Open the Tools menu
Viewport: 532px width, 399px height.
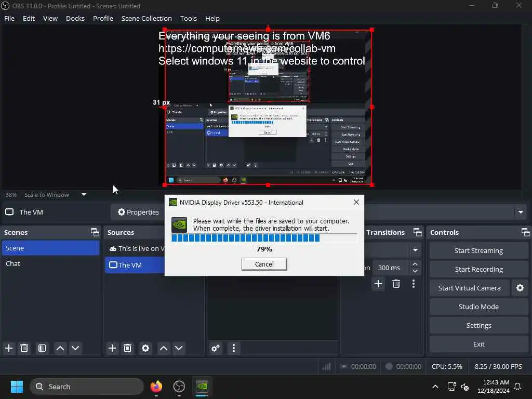(x=188, y=18)
